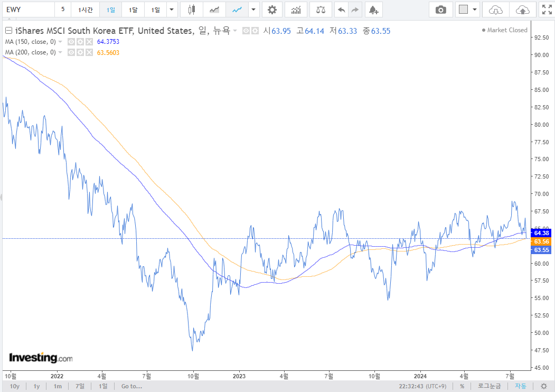Viewport: 555px width, 392px height.
Task: Select the highlighted 1일 interval
Action: (x=111, y=10)
